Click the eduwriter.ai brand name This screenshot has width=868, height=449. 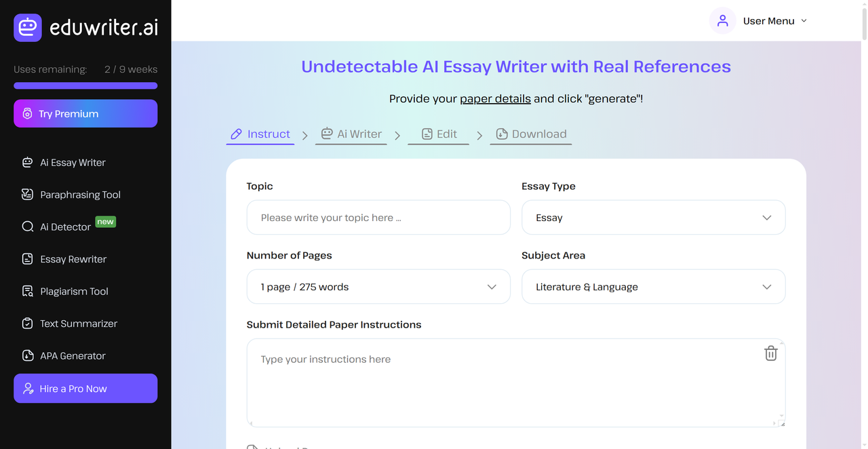click(x=104, y=27)
